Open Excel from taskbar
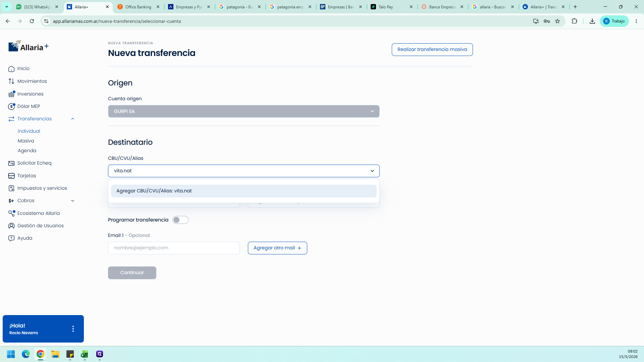644x362 pixels. click(85, 354)
